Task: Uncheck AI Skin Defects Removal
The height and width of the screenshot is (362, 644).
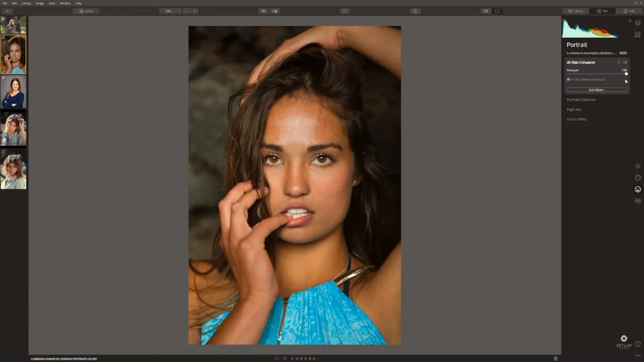Action: (569, 79)
